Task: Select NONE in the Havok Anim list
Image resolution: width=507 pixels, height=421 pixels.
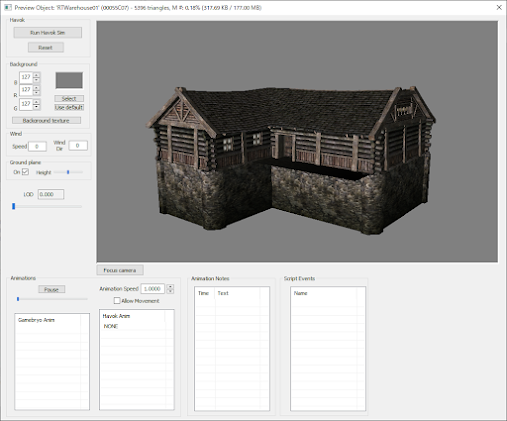Action: (x=111, y=326)
